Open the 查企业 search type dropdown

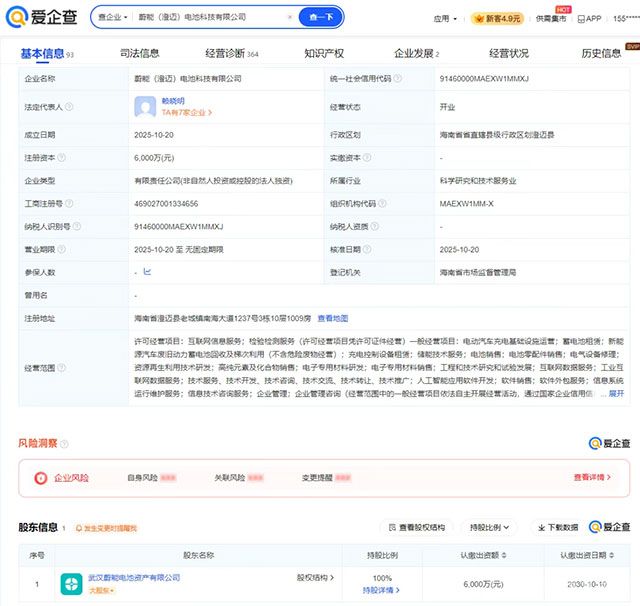(112, 18)
